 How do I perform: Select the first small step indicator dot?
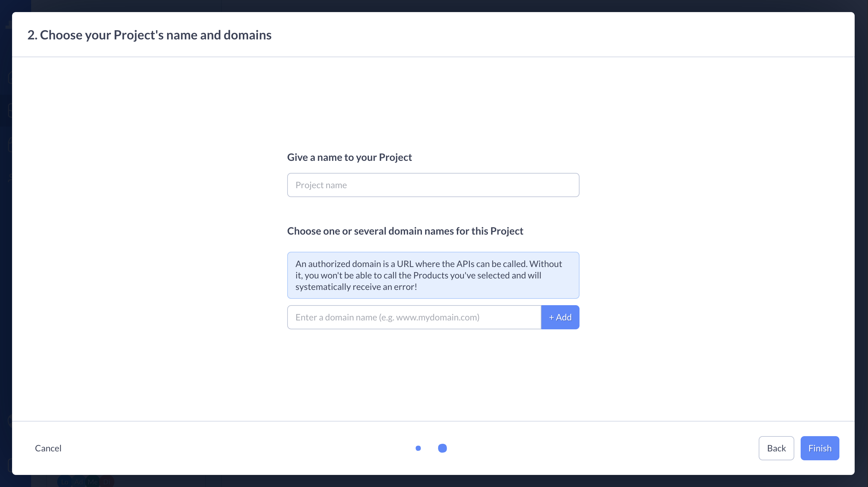pyautogui.click(x=418, y=448)
